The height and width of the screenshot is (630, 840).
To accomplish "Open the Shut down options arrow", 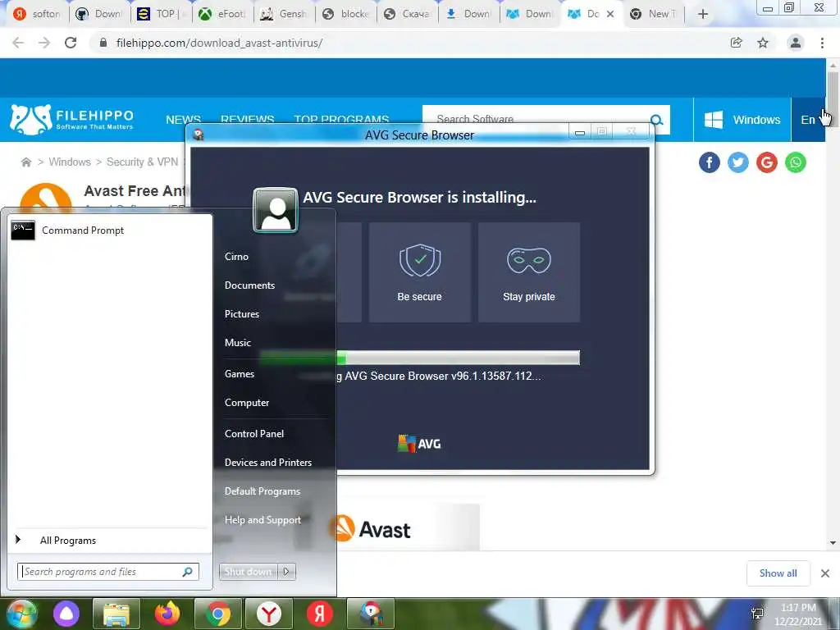I will [286, 572].
